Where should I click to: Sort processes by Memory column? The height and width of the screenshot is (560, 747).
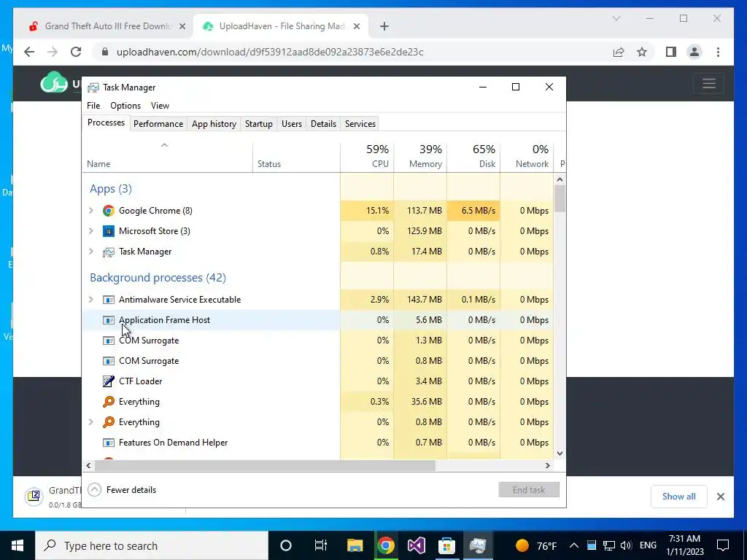(x=420, y=157)
